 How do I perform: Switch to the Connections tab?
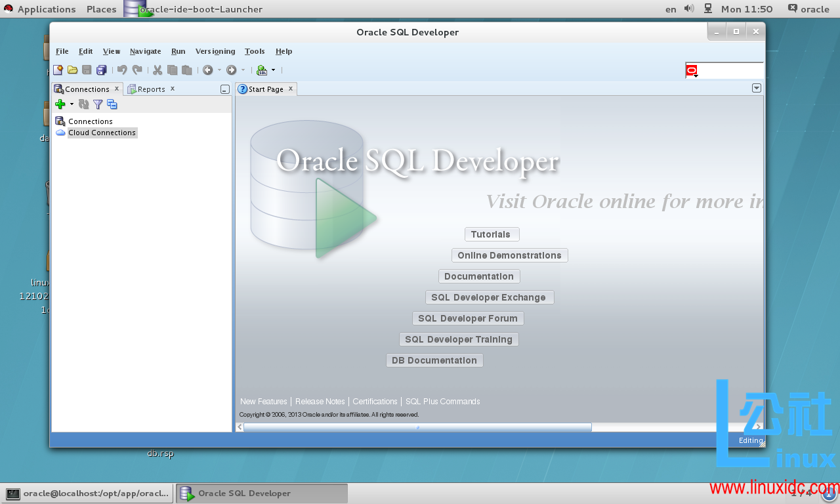pos(87,89)
